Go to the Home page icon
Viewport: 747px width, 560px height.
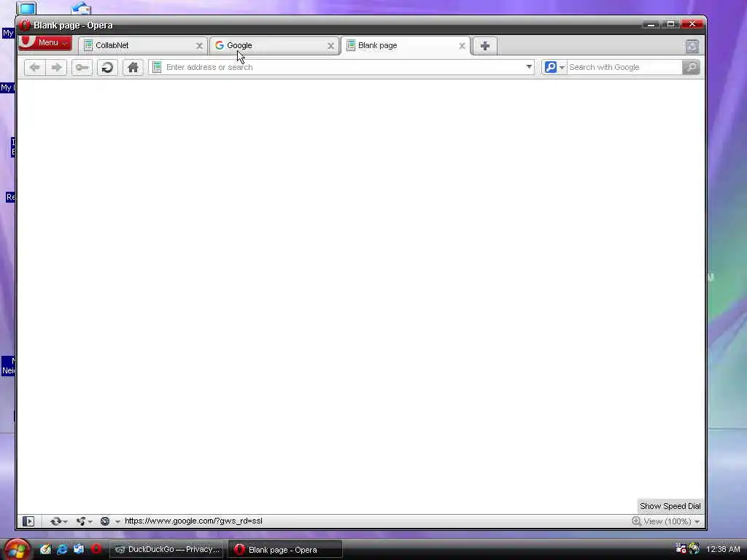[133, 67]
